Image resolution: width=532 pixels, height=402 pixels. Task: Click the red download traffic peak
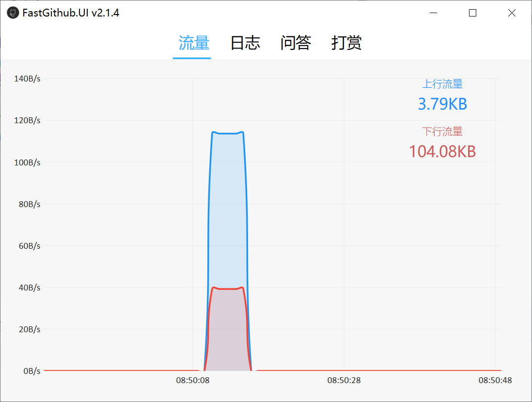pos(228,289)
